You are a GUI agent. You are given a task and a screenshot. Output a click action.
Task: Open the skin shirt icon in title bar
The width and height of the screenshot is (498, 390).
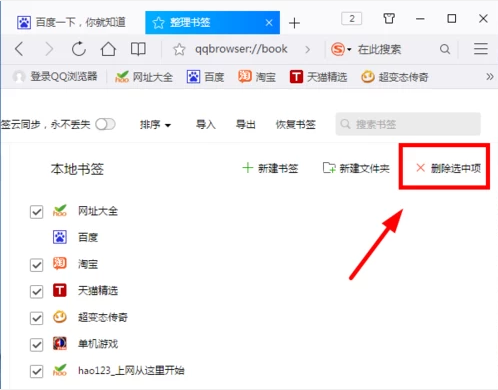pyautogui.click(x=389, y=18)
